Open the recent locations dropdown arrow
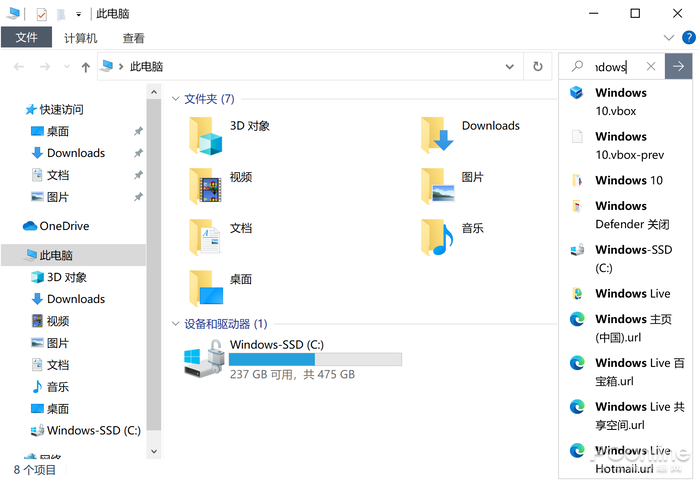This screenshot has width=700, height=481. 67,67
